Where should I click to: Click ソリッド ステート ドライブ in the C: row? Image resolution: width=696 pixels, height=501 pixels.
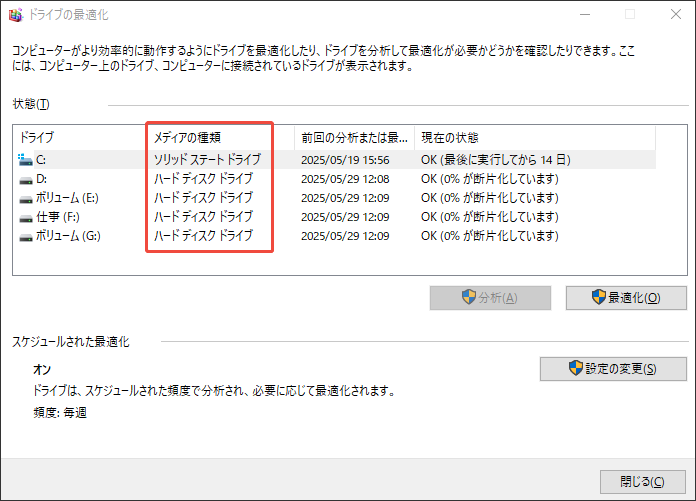point(207,159)
